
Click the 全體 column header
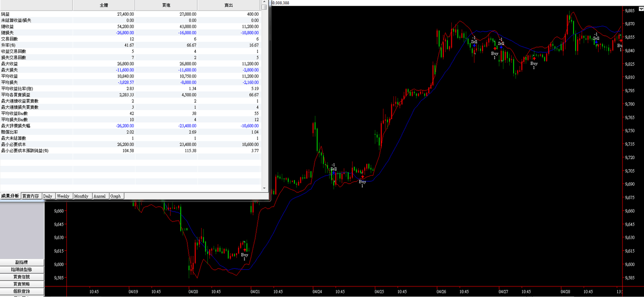tap(104, 5)
